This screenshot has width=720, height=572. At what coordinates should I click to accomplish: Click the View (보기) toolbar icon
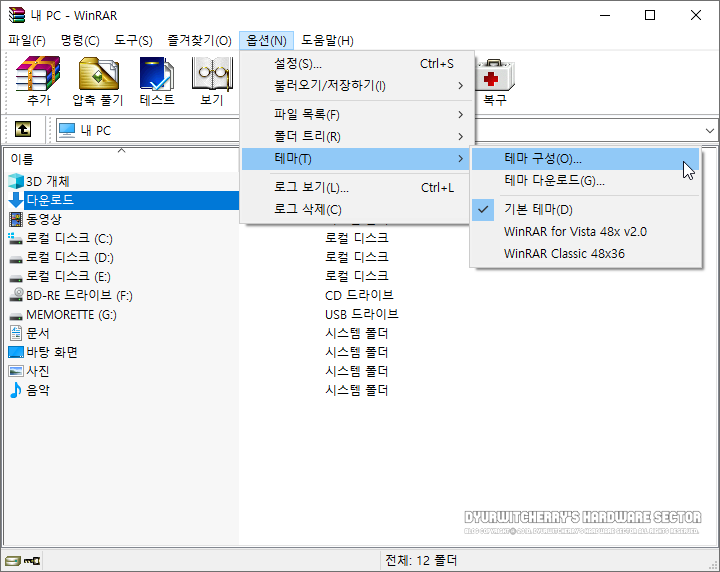click(x=212, y=73)
